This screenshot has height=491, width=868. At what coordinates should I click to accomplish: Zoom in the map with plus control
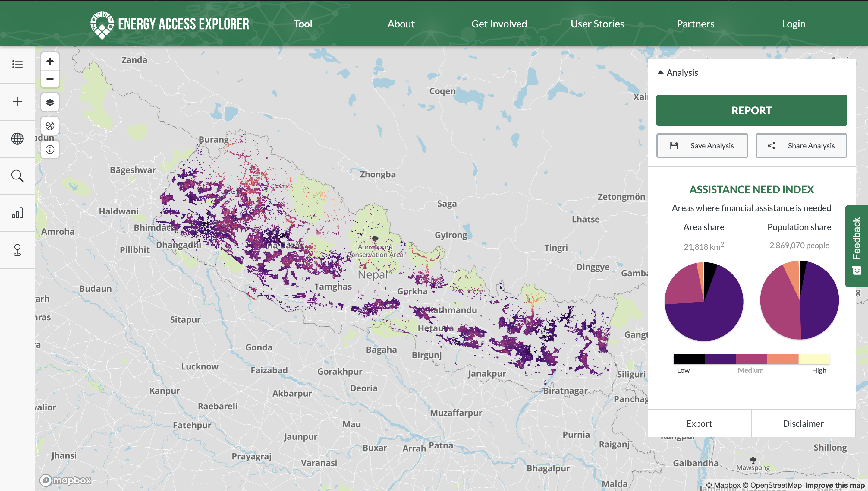click(50, 61)
